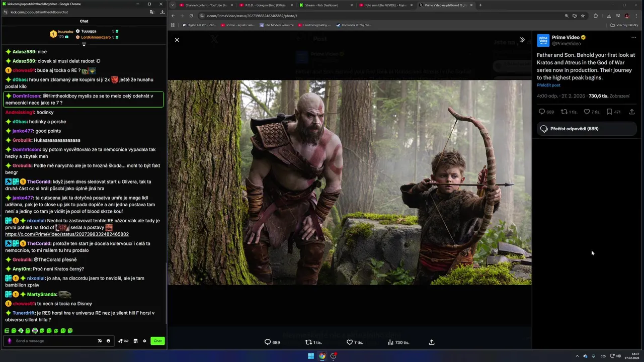Screen dimensions: 644x362
Task: Open Kick chat settings gear
Action: [x=144, y=341]
